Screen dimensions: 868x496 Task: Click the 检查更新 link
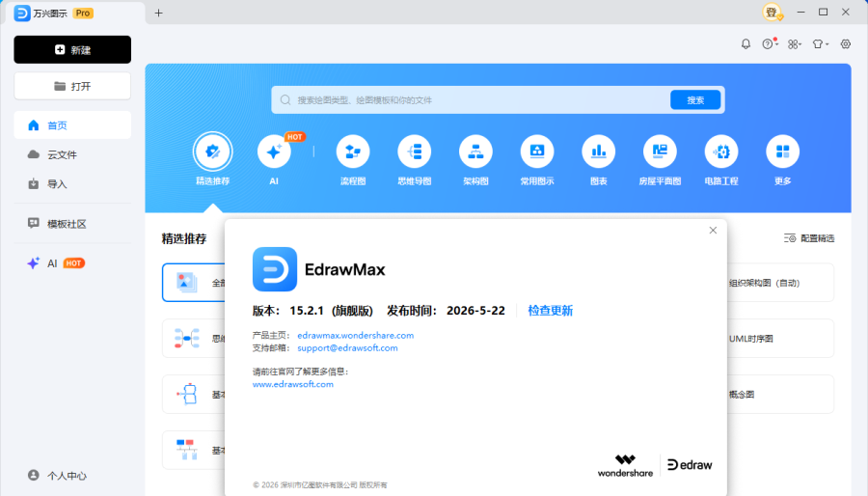click(551, 311)
